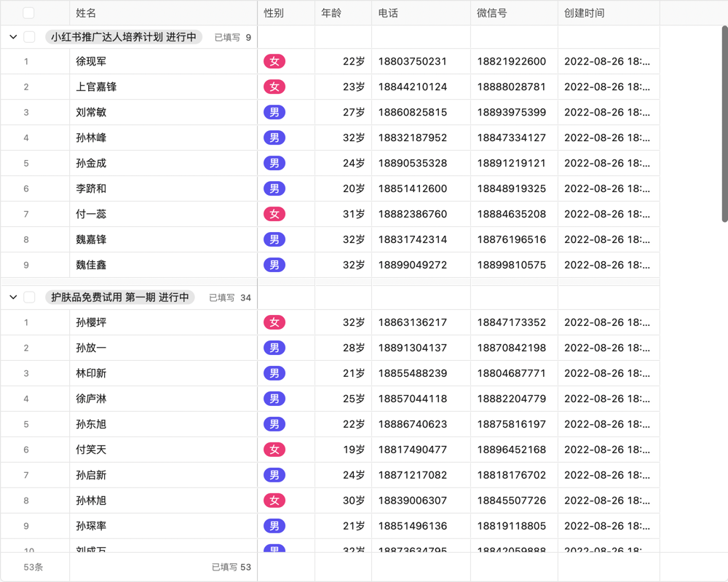Click the 进行中 badge on the 护肤品免费试用 group
728x582 pixels.
pyautogui.click(x=175, y=297)
